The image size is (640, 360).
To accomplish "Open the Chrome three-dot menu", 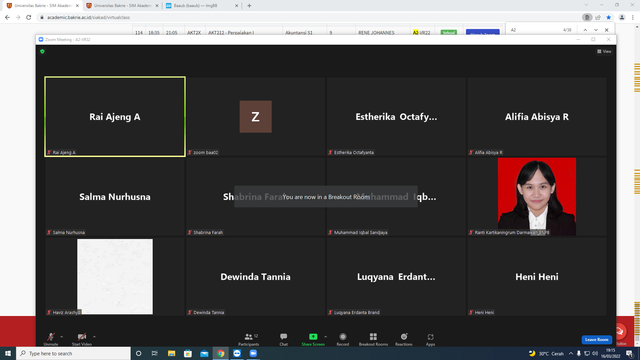I will tap(633, 18).
